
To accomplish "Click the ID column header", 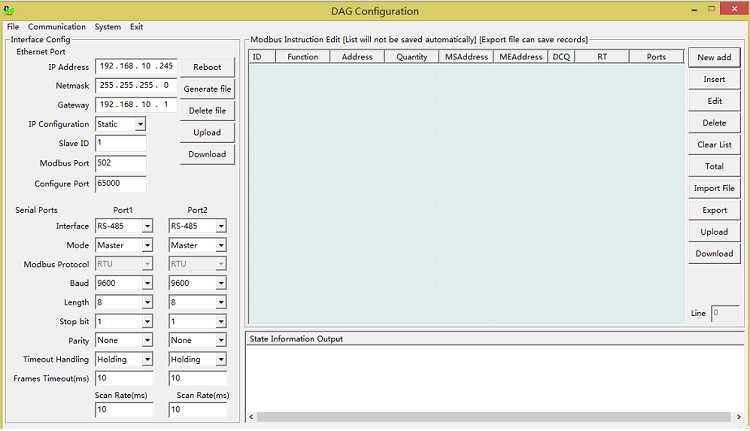I will pos(262,57).
